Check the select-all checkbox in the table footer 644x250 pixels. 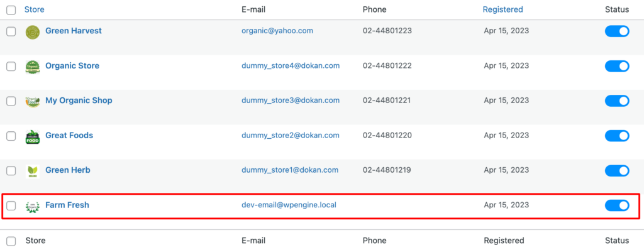(x=11, y=241)
